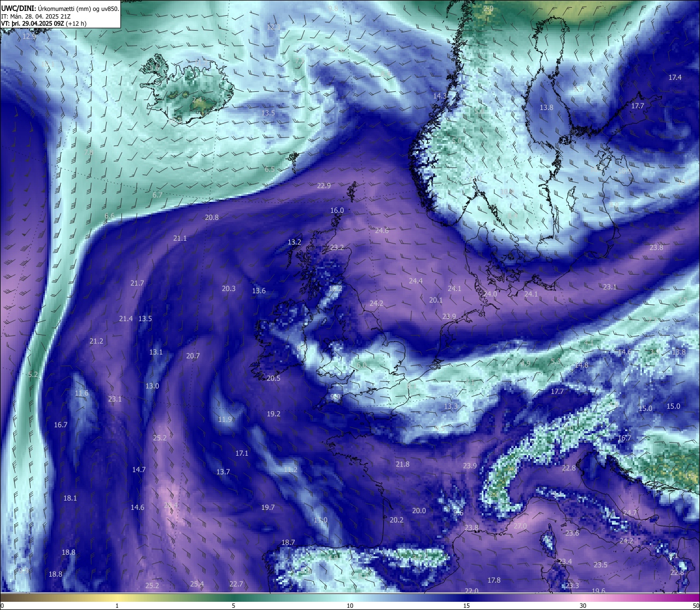The image size is (700, 610).
Task: Click the map value "23.6"
Action: tap(572, 533)
